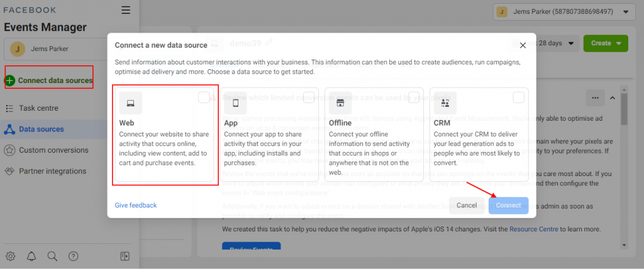Tick the Web data source checkbox
Screen dimensions: 644x271
point(204,97)
